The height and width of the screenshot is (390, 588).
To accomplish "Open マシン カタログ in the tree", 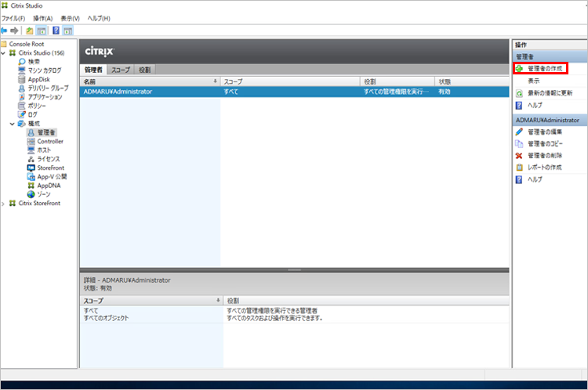I will pos(44,70).
